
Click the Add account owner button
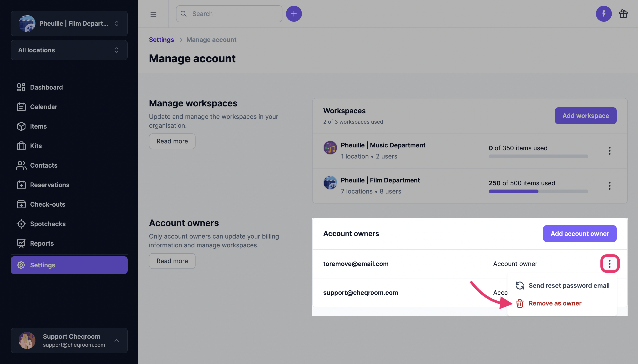[580, 234]
